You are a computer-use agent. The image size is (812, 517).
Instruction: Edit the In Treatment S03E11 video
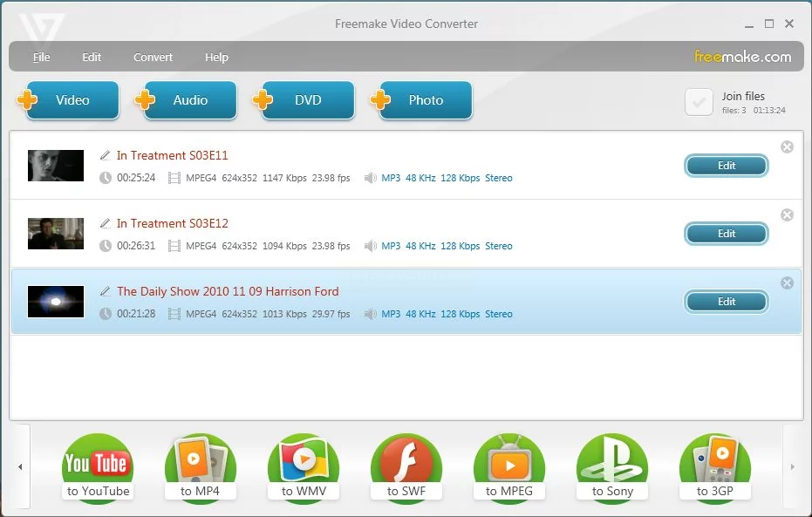[x=726, y=166]
